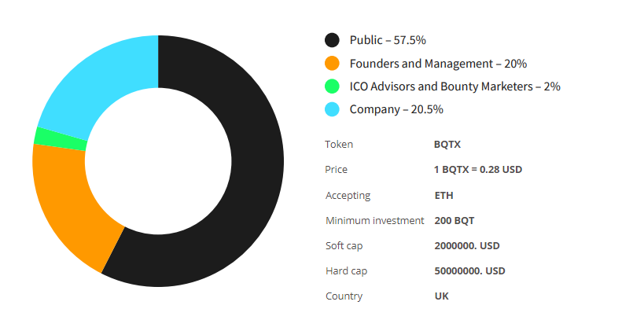Click the UK country value
This screenshot has height=331, width=644.
tap(441, 296)
